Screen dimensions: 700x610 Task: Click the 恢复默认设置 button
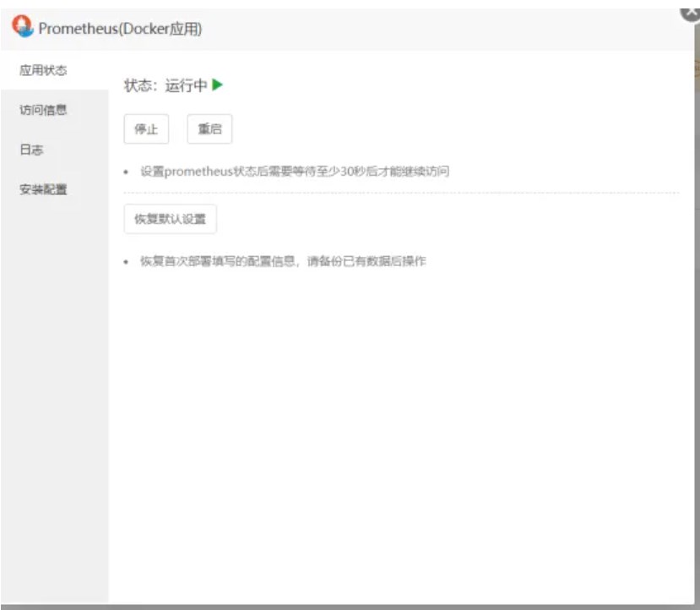(170, 219)
